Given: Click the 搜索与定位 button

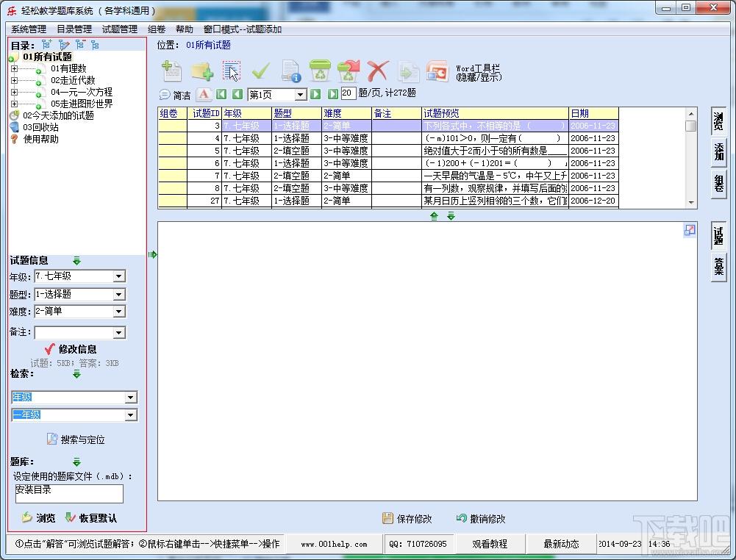Looking at the screenshot, I should coord(76,439).
